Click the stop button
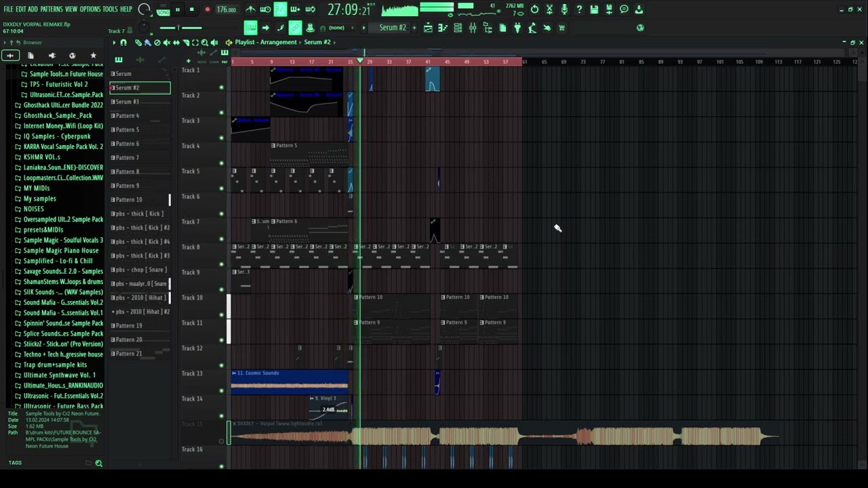This screenshot has width=868, height=488. pos(192,9)
